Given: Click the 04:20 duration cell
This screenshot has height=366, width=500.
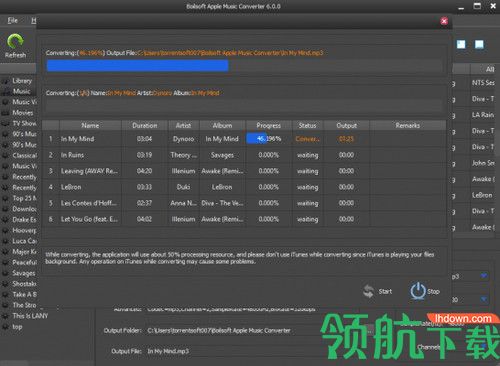Looking at the screenshot, I should tap(144, 171).
